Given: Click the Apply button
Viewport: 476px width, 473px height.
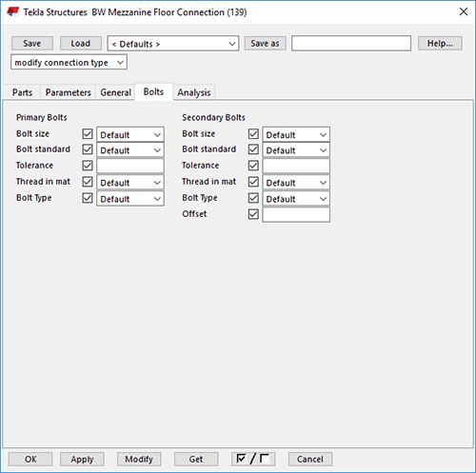Looking at the screenshot, I should (x=82, y=459).
